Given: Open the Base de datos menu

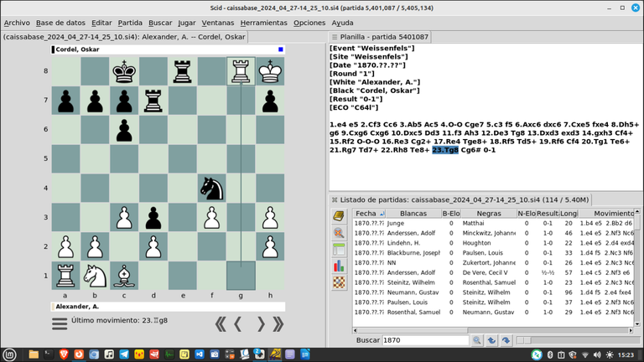Looking at the screenshot, I should click(60, 23).
